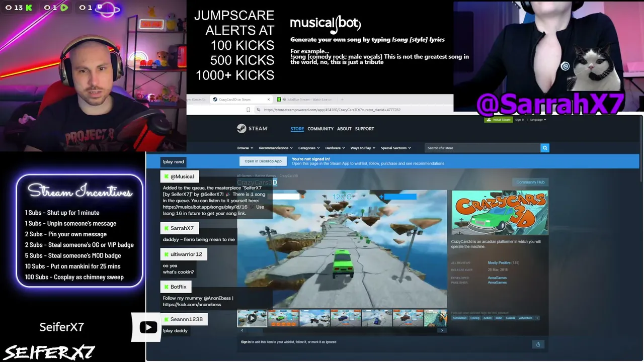Click the 28 Mar, 2016 release date
The width and height of the screenshot is (644, 362).
498,270
